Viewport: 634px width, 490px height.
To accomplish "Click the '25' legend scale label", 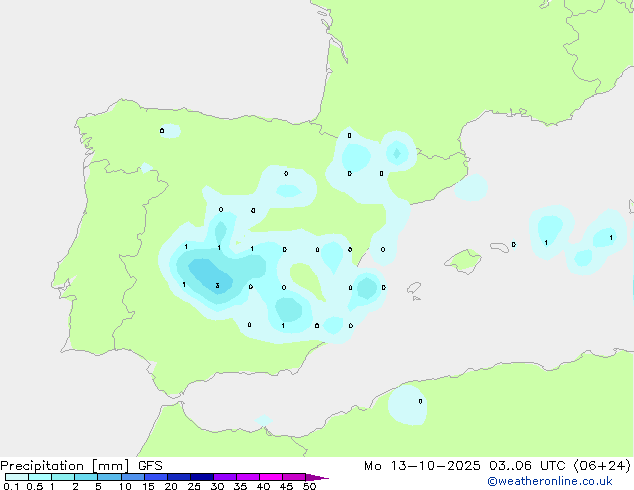I will coord(194,486).
